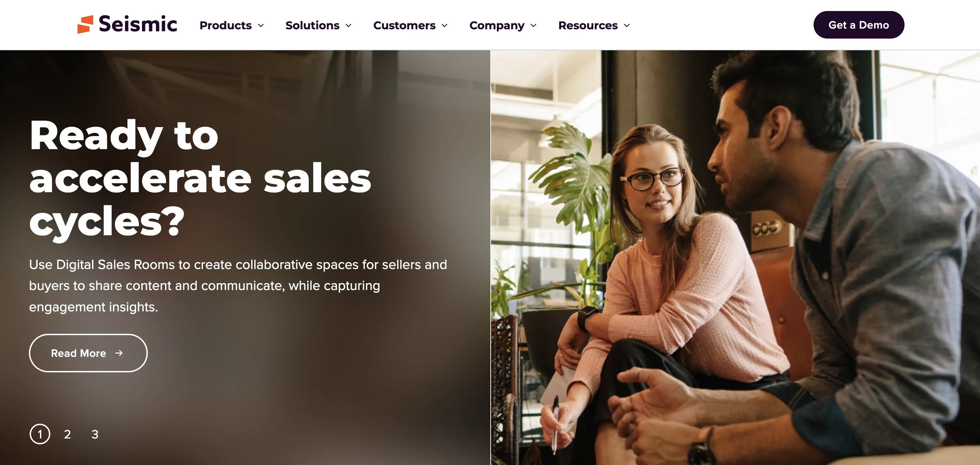
Task: Expand the Solutions chevron
Action: 348,25
